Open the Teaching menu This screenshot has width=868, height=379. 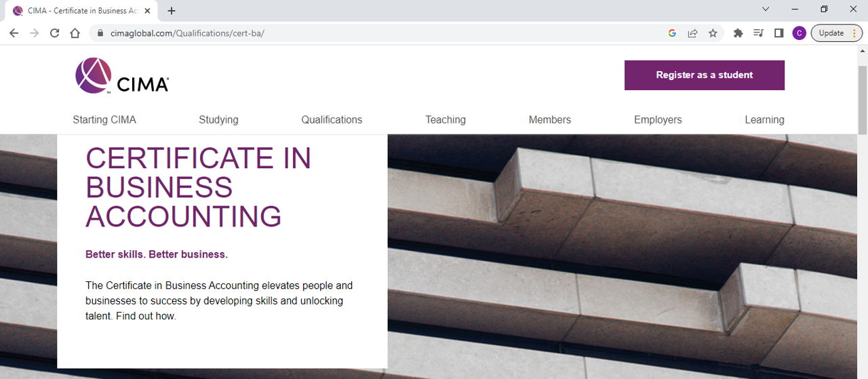446,120
